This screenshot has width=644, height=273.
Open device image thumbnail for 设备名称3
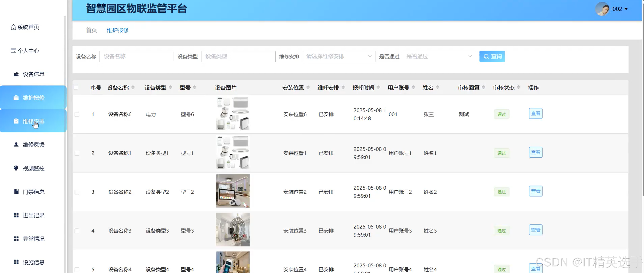tap(233, 229)
